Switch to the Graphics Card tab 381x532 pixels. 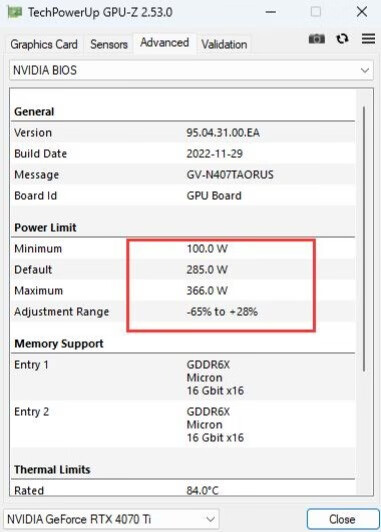tap(44, 44)
